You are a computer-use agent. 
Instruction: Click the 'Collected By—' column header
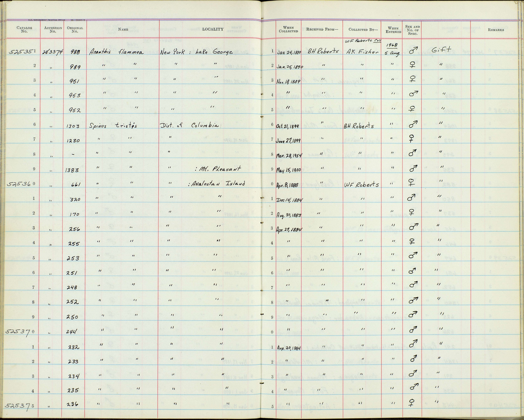pos(363,30)
